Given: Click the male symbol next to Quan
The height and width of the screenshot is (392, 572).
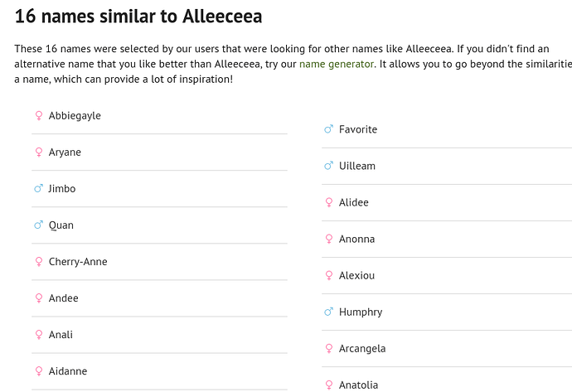Looking at the screenshot, I should click(x=38, y=225).
